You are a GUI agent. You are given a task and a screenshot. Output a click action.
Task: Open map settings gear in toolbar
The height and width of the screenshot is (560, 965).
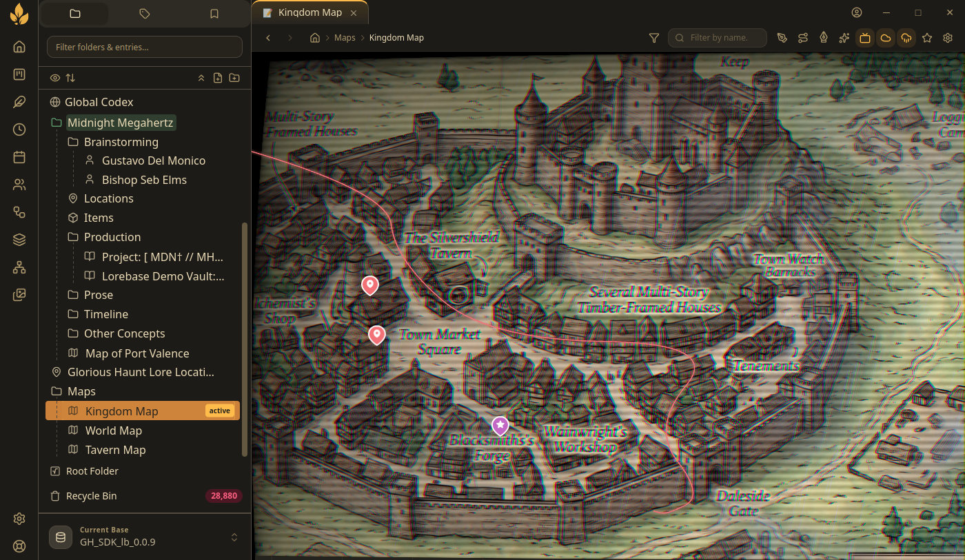948,38
